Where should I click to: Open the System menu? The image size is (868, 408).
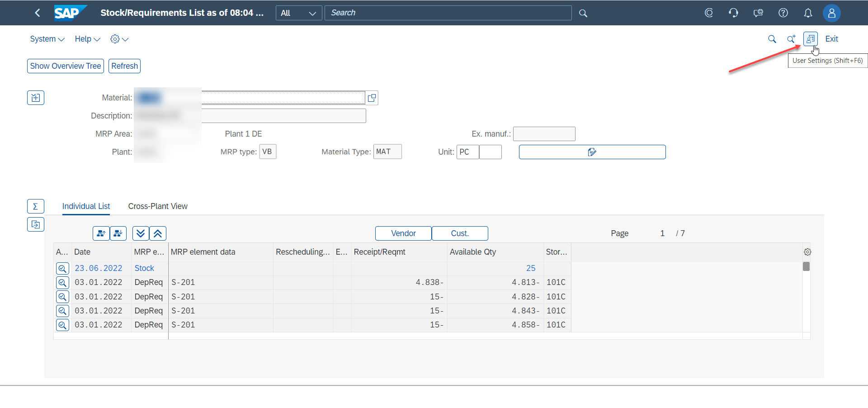[x=47, y=39]
